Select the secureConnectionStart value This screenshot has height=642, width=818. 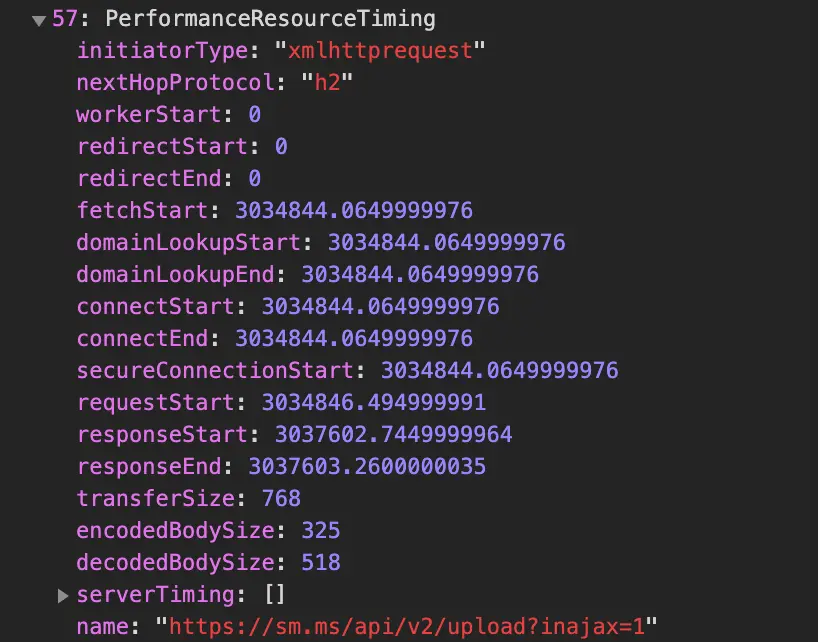(x=499, y=370)
